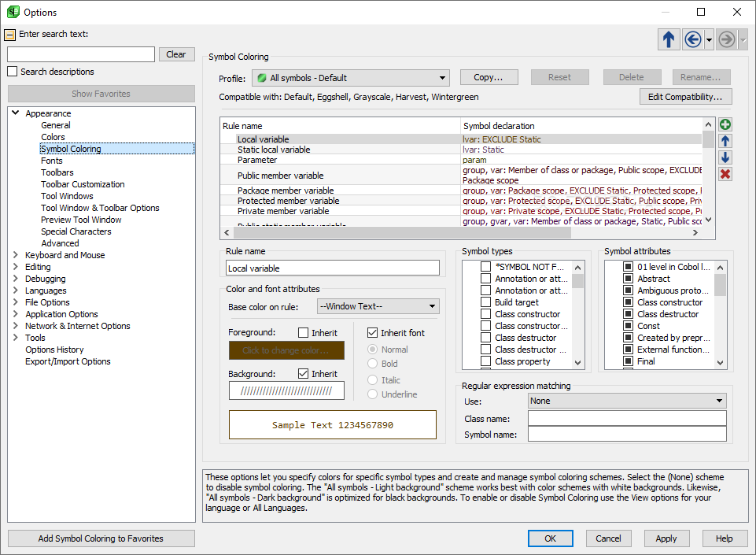Select the Static local variable rule
756x555 pixels.
tap(461, 150)
